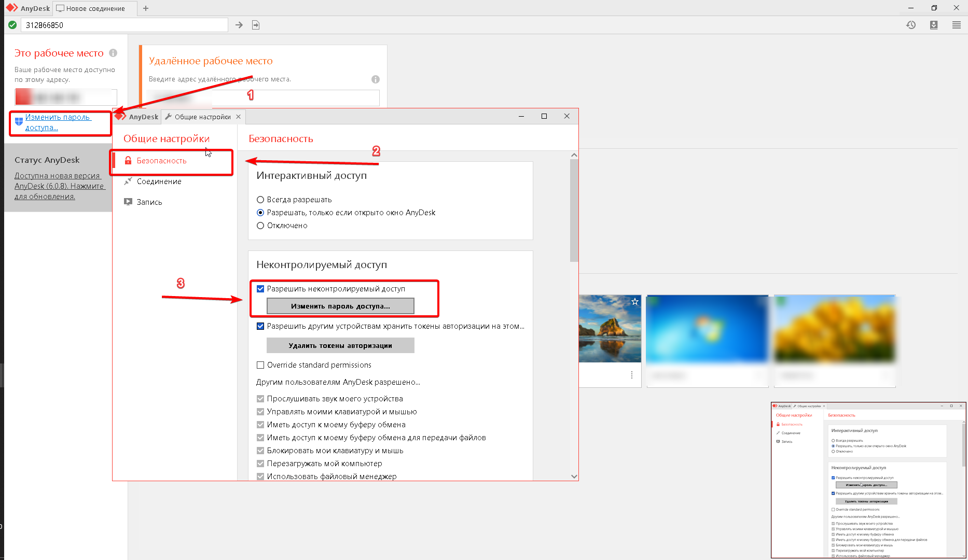Click the AnyDesk tab in settings window

[137, 117]
